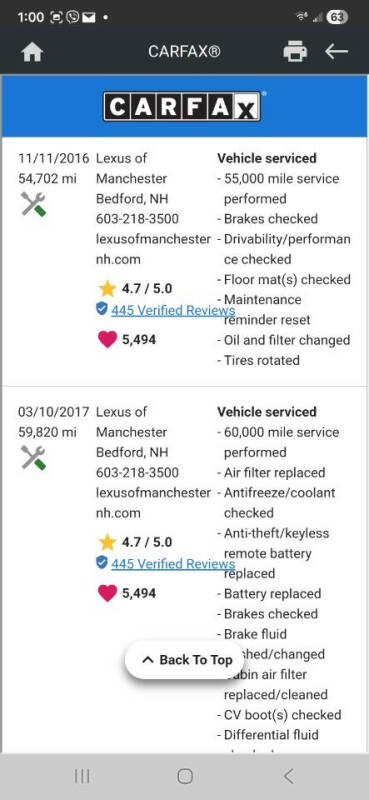Open 445 Verified Reviews in the first record

coord(173,310)
